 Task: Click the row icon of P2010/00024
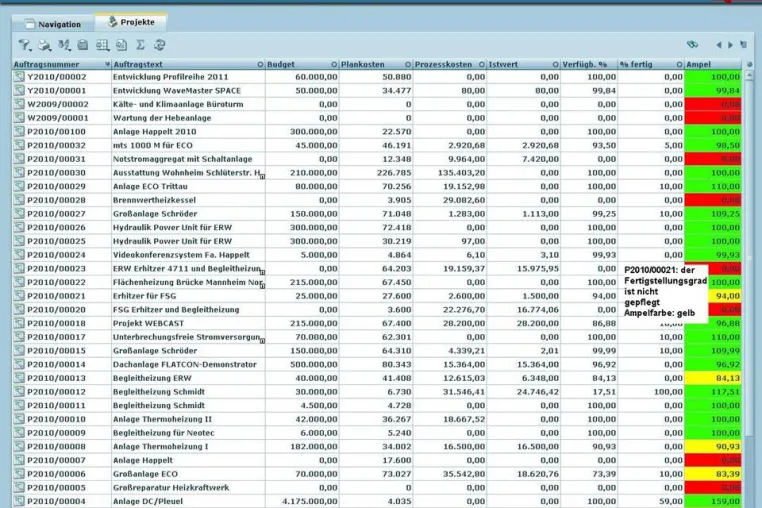coord(19,254)
